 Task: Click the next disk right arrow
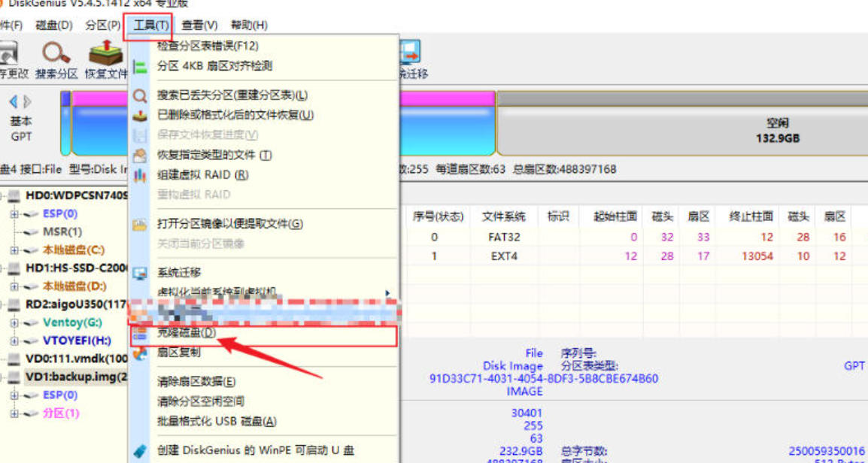28,101
